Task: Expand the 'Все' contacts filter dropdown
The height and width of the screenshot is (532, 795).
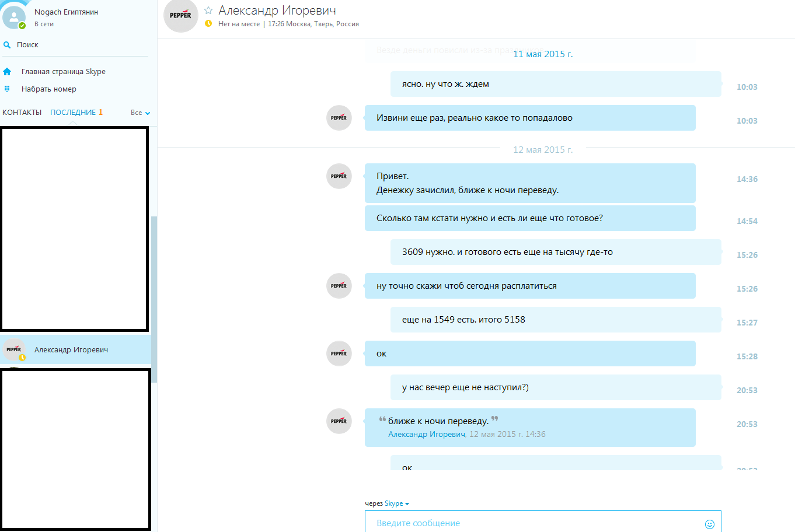Action: pos(141,113)
